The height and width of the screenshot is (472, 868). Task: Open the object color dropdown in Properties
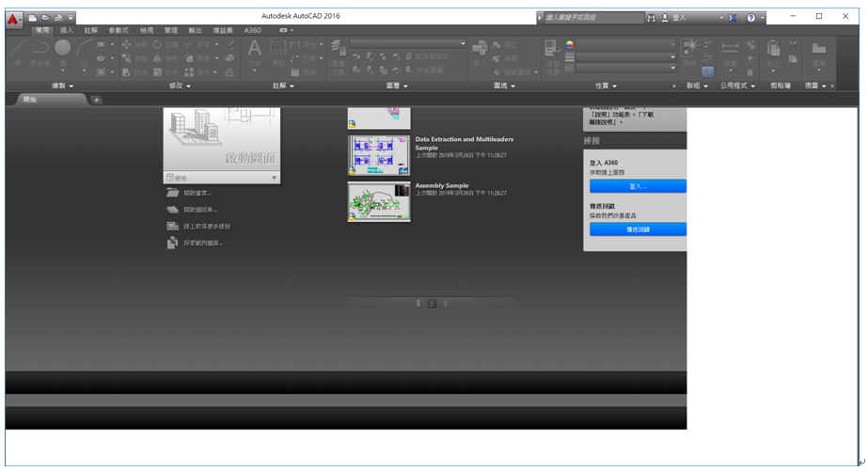626,44
